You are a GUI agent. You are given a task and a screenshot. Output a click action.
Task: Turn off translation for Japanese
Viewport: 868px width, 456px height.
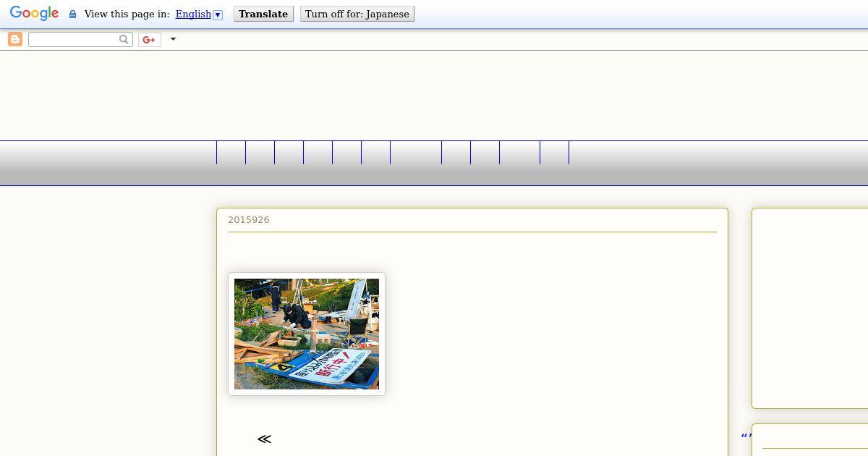tap(357, 14)
